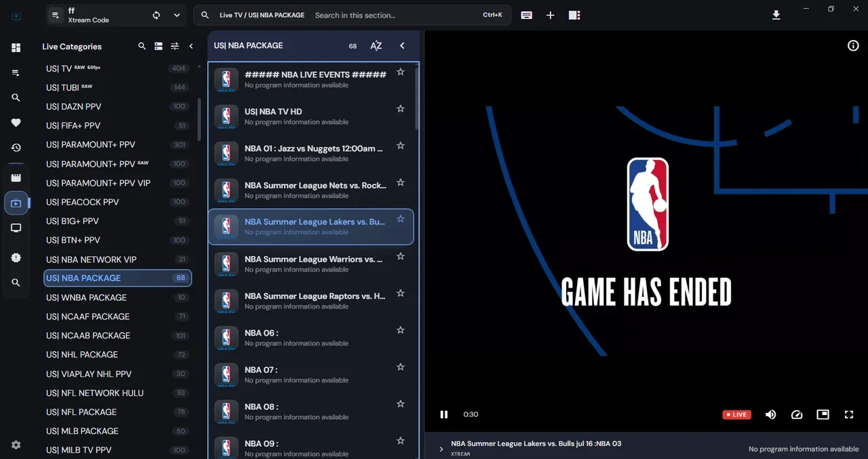This screenshot has width=868, height=459.
Task: Click the channel list scrollbar
Action: tap(417, 98)
